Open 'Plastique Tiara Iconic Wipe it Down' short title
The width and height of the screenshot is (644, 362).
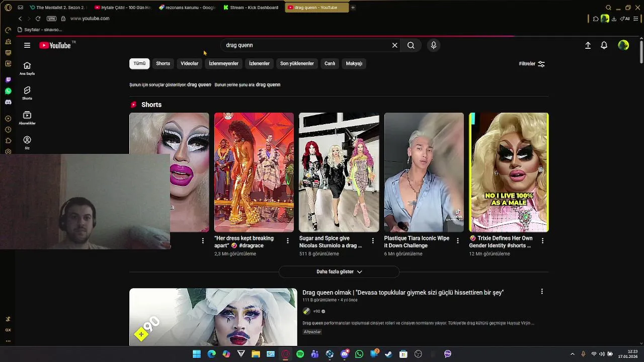417,242
